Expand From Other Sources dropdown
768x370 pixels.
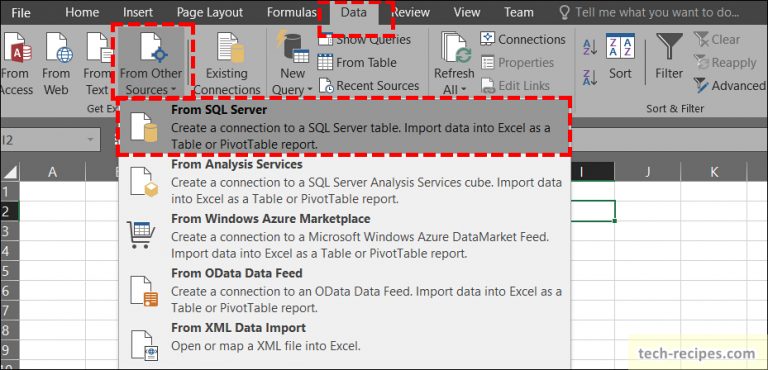pyautogui.click(x=151, y=63)
